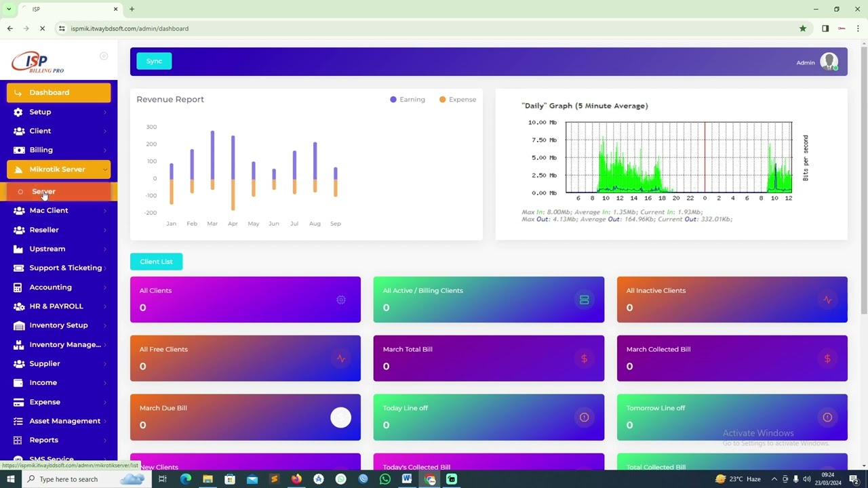Screen dimensions: 868x488
Task: Toggle the Earning series in chart legend
Action: [x=408, y=100]
